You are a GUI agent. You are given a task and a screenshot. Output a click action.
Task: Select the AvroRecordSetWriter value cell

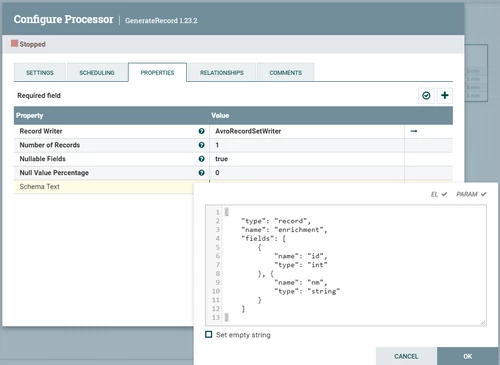point(307,131)
